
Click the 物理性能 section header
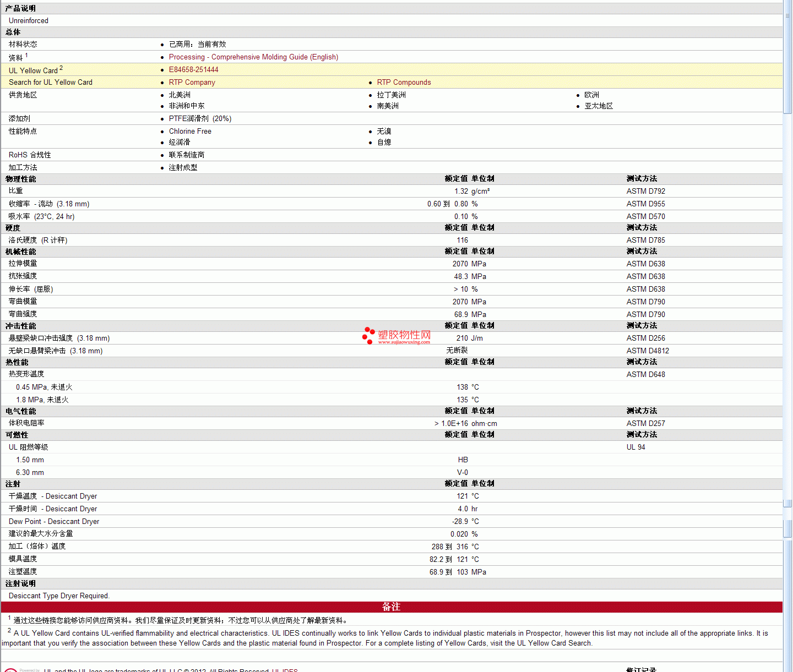pyautogui.click(x=20, y=179)
